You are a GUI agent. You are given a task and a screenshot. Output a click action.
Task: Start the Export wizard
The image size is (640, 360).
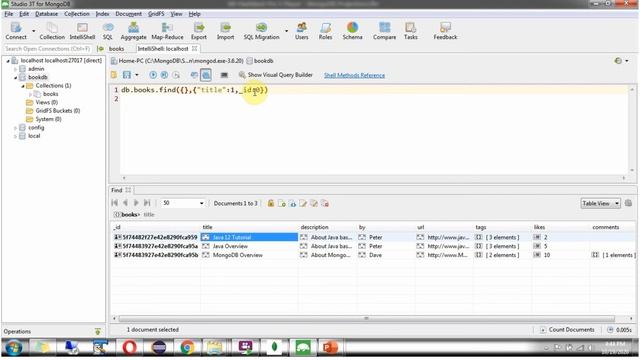pos(199,31)
